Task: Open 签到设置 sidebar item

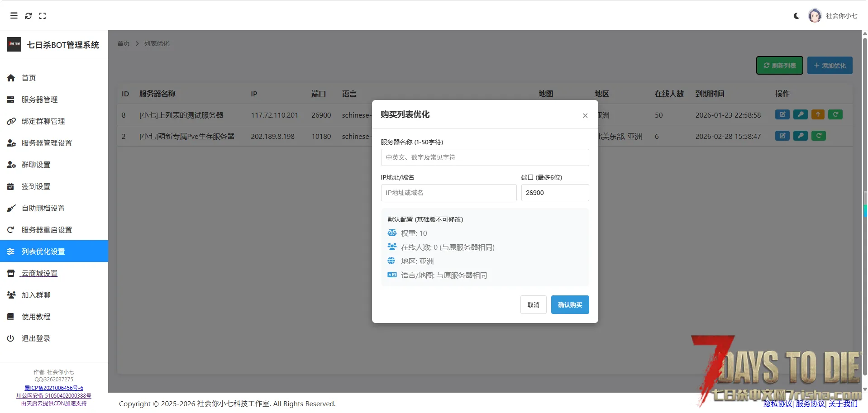Action: pos(36,186)
